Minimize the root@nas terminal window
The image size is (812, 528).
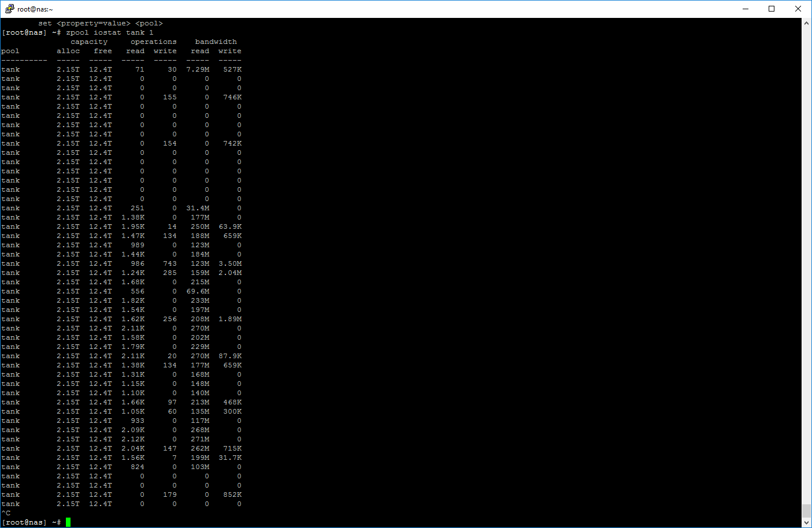pos(745,9)
